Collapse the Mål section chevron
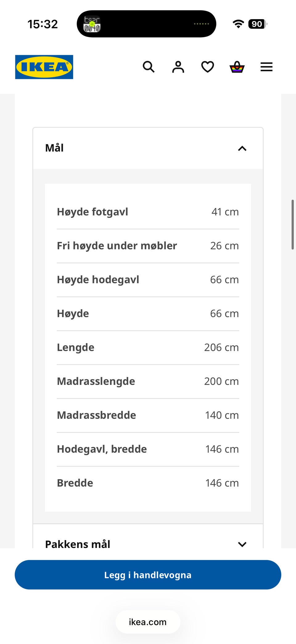Viewport: 296px width, 644px height. point(242,148)
